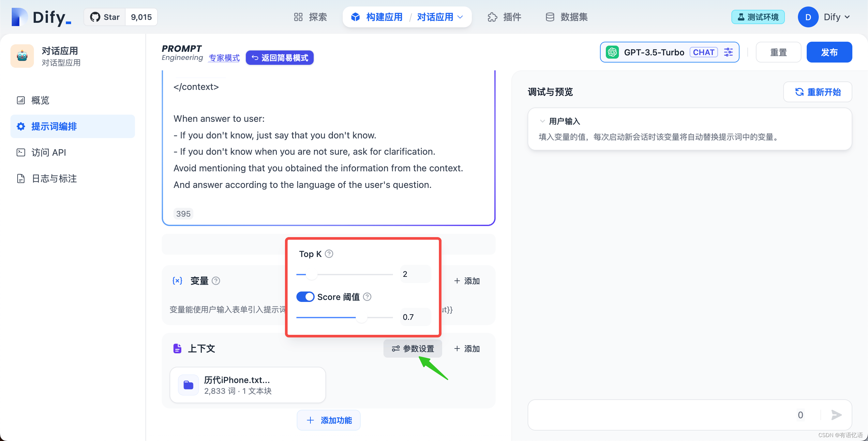
Task: Click 添加 in the 变量 section
Action: coord(467,281)
